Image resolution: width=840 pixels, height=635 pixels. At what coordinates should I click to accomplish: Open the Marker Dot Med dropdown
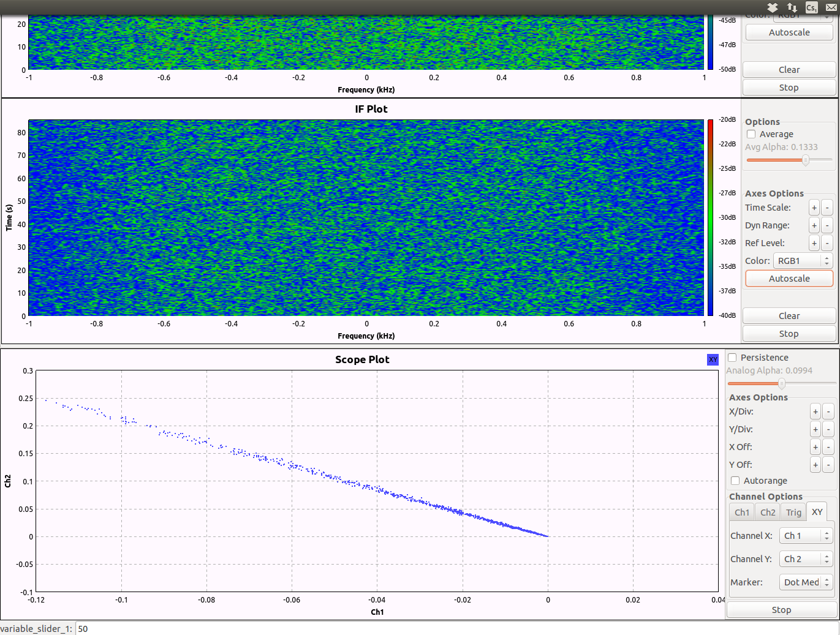[x=806, y=582]
